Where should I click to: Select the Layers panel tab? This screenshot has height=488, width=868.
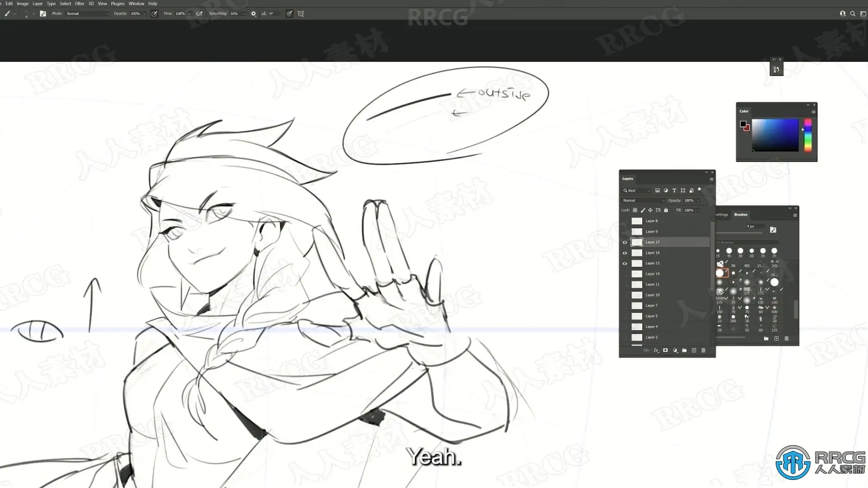(x=627, y=178)
